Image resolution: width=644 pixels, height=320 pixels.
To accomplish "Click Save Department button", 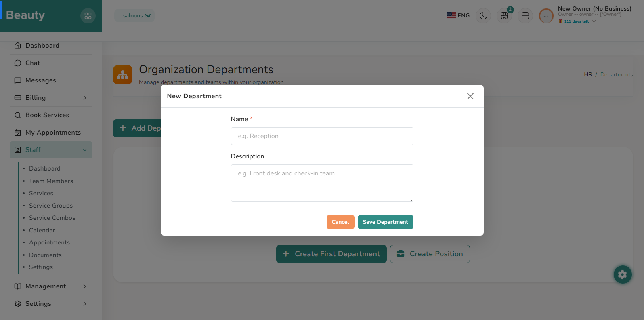I will [386, 222].
